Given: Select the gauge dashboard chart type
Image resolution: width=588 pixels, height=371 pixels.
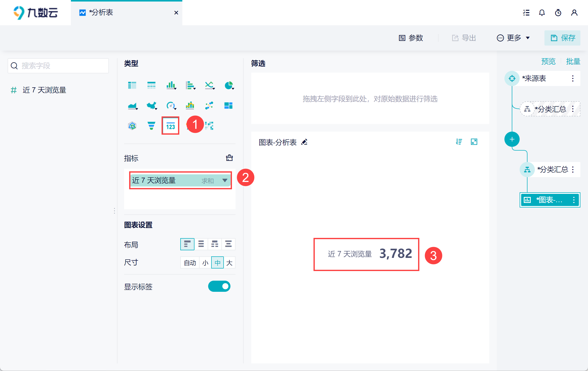Looking at the screenshot, I should pos(171,106).
